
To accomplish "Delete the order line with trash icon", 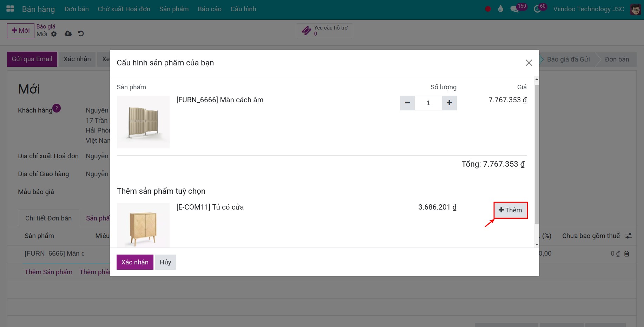I will tap(627, 254).
